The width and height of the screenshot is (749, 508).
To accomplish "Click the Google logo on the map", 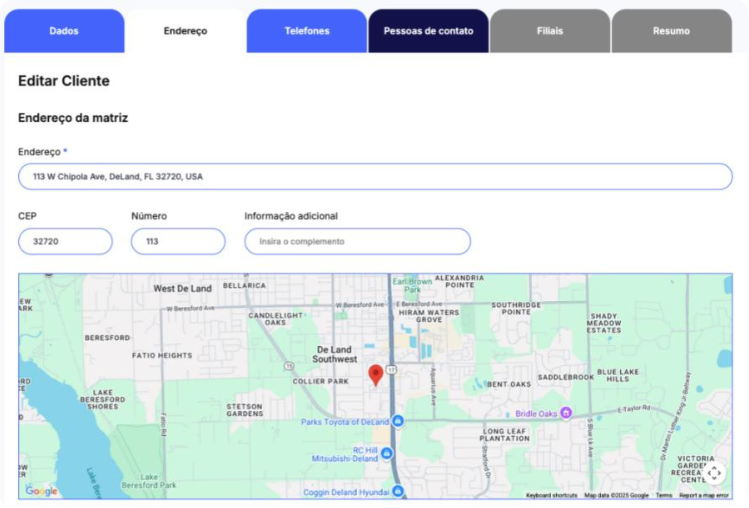I will tap(41, 490).
